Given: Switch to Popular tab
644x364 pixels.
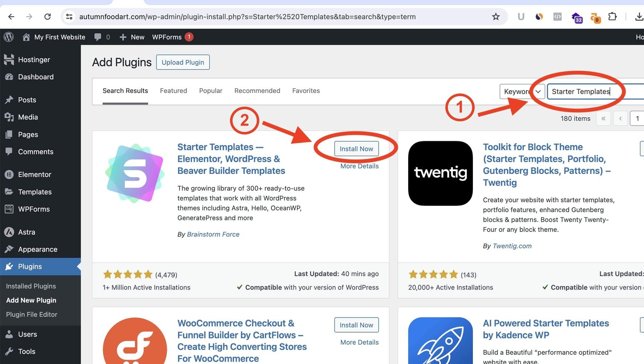Looking at the screenshot, I should (x=211, y=91).
